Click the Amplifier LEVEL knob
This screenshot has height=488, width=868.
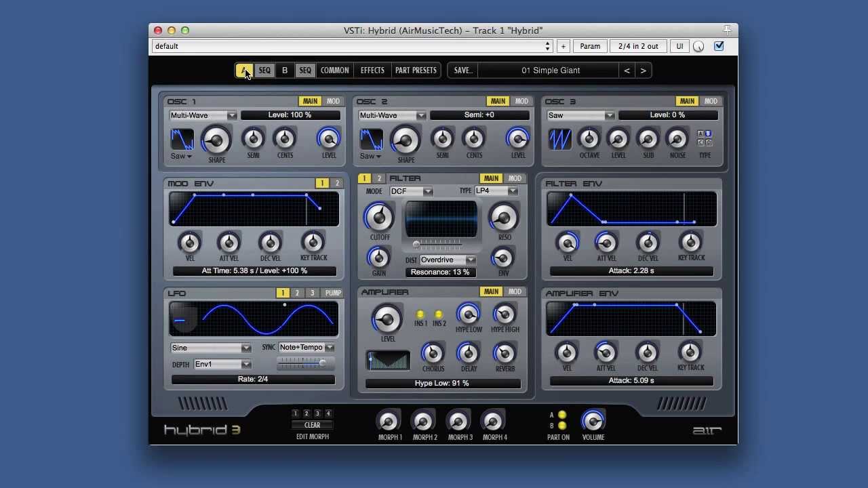pos(387,319)
